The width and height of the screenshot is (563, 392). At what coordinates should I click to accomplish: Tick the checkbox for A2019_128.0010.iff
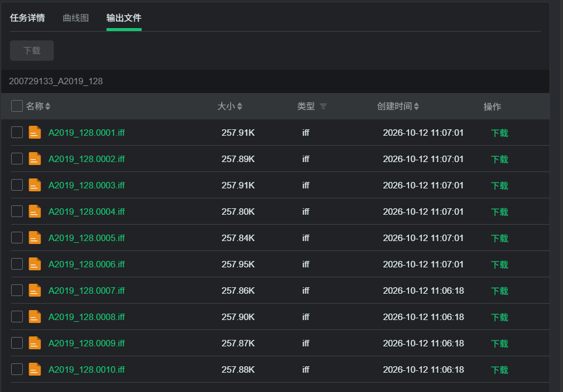[17, 369]
